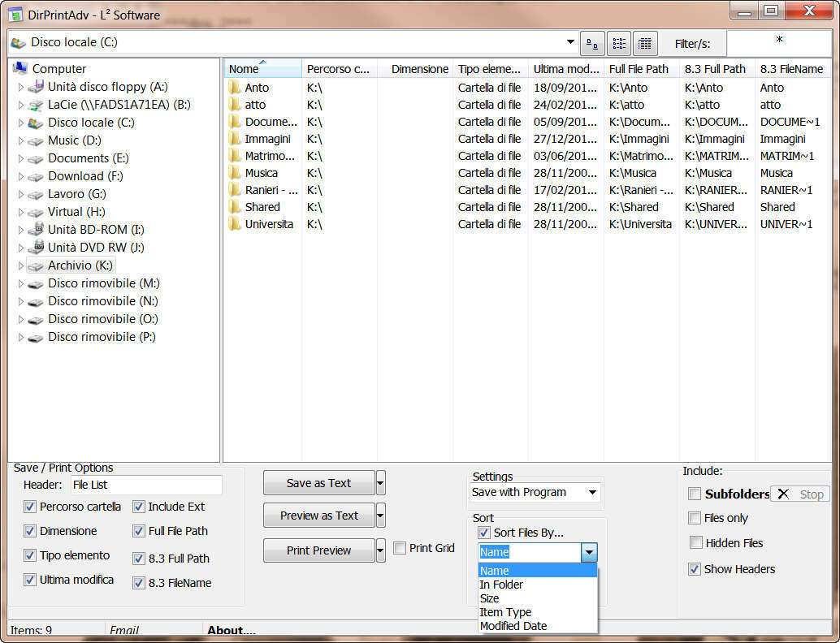Screen dimensions: 840x643
Task: Click the Unità BD-ROM (I:) drive icon
Action: (x=36, y=230)
